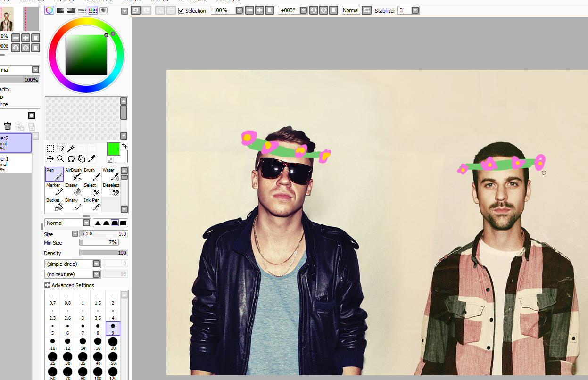This screenshot has height=380, width=588.
Task: Open the rotation angle +000° dropdown
Action: click(303, 10)
